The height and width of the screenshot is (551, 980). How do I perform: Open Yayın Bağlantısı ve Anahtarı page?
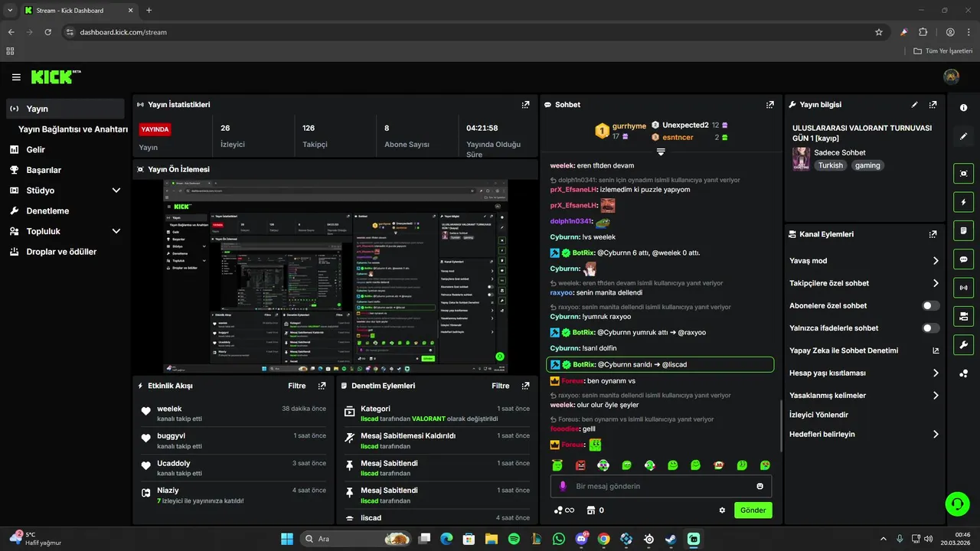pyautogui.click(x=73, y=129)
